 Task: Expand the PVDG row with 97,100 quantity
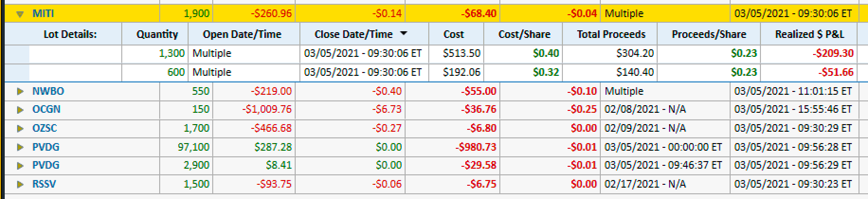click(20, 147)
